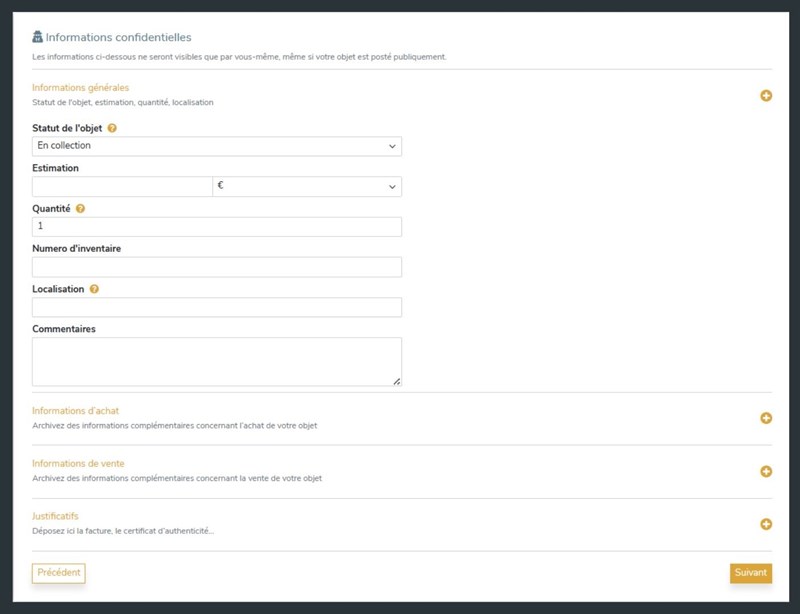This screenshot has height=614, width=800.
Task: Click the help icon next to Statut de l'objet
Action: click(112, 128)
